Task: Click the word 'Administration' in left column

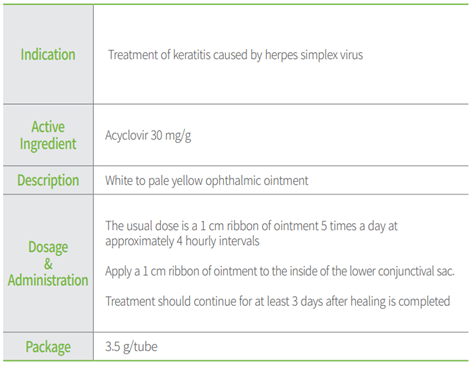Action: (48, 280)
